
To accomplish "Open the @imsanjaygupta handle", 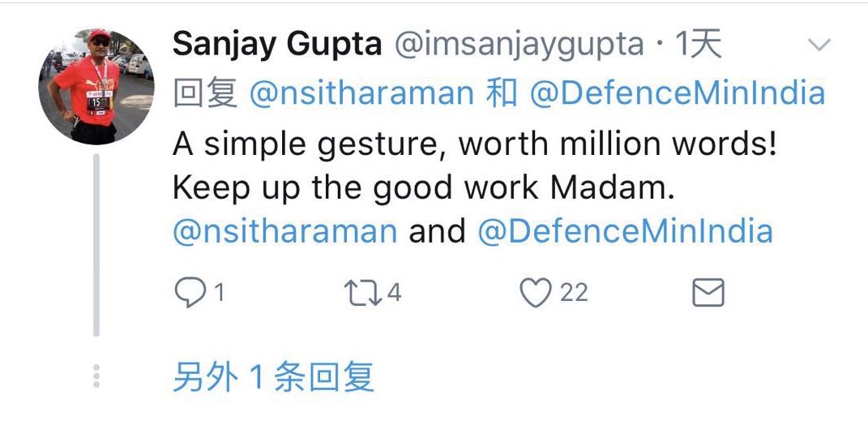I will point(518,45).
